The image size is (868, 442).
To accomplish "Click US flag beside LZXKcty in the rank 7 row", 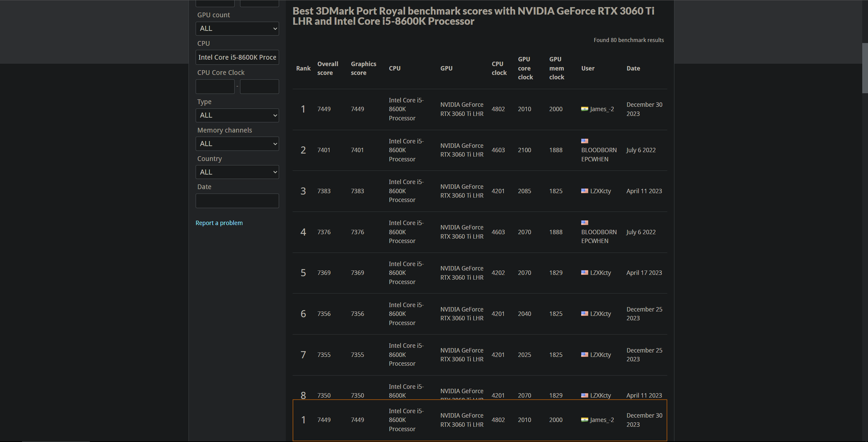I will point(585,355).
